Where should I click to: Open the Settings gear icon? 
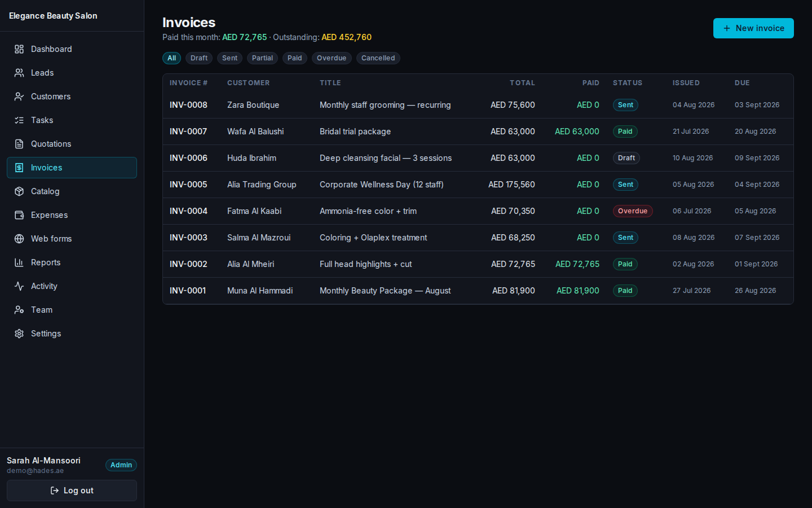[19, 334]
